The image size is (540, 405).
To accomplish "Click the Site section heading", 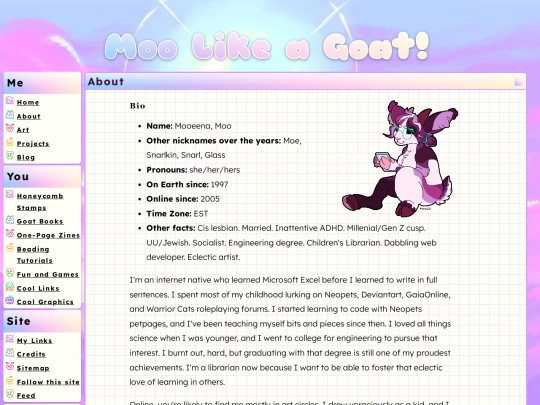I will [x=19, y=321].
